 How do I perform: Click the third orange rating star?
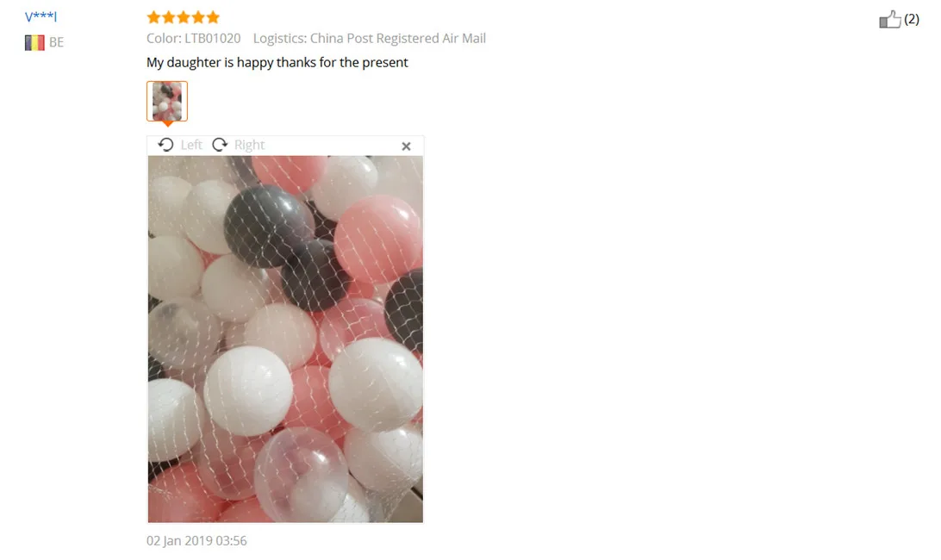point(184,17)
